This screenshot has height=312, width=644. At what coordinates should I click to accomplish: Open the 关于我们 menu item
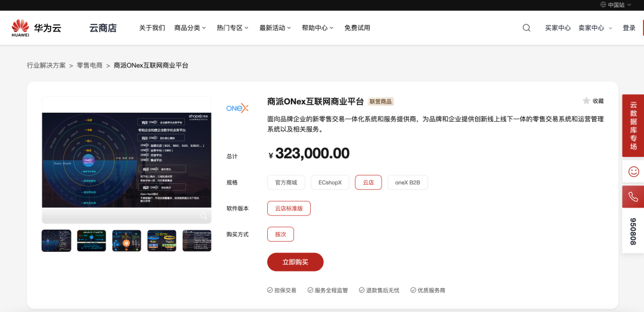pos(152,28)
